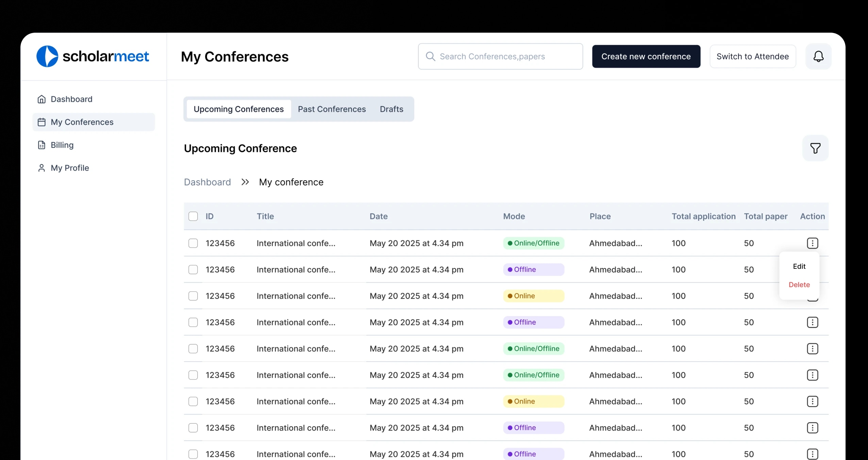Click the Offline badge in the eighth row
Viewport: 868px width, 460px height.
534,428
